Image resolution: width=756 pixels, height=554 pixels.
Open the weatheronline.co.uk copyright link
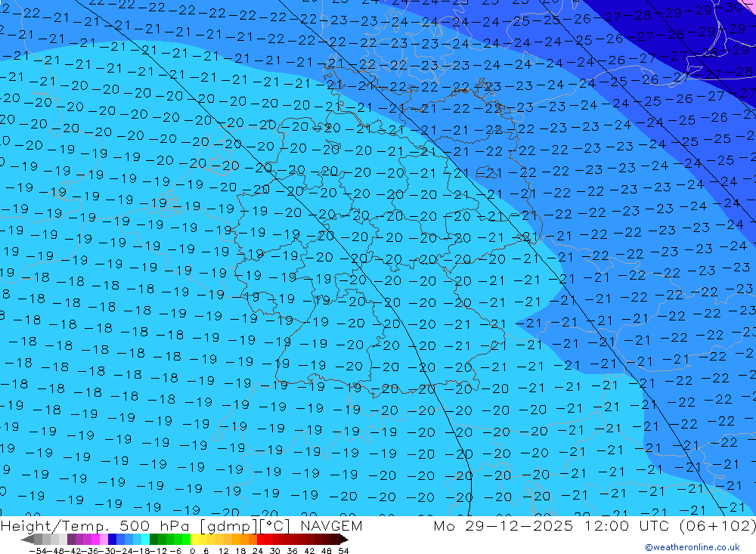pos(692,547)
